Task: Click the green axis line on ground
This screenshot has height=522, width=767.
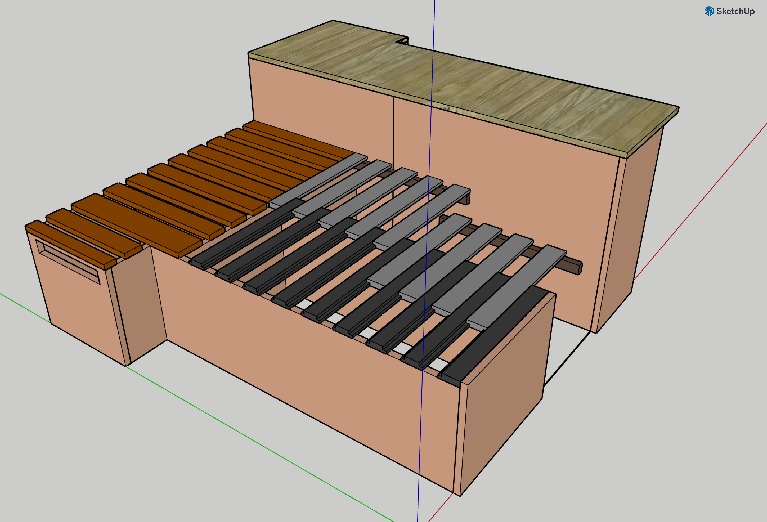Action: click(x=196, y=404)
